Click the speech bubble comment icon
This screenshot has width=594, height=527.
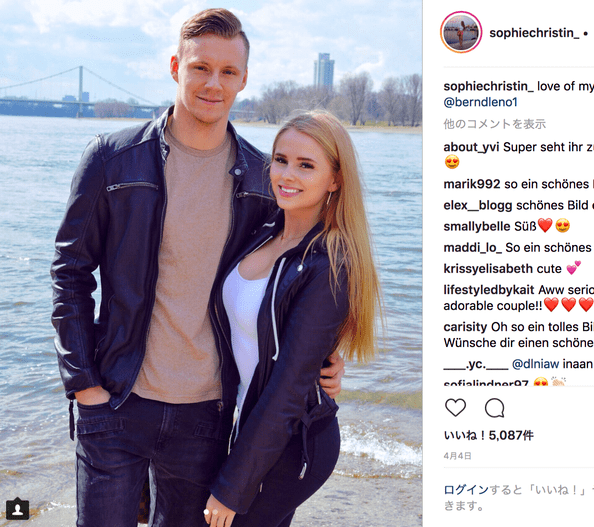point(494,408)
